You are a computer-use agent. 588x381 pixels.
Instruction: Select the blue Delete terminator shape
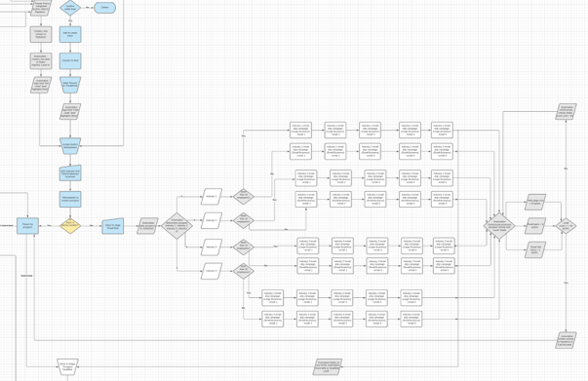[x=104, y=8]
